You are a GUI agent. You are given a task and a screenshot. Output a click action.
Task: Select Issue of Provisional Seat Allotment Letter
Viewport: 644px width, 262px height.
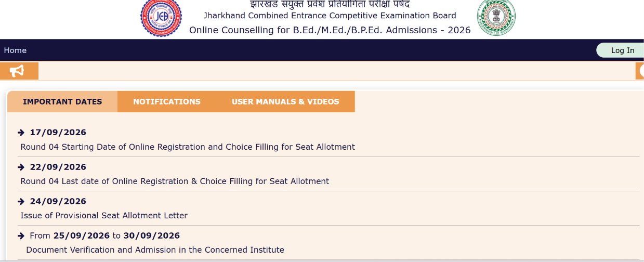104,216
